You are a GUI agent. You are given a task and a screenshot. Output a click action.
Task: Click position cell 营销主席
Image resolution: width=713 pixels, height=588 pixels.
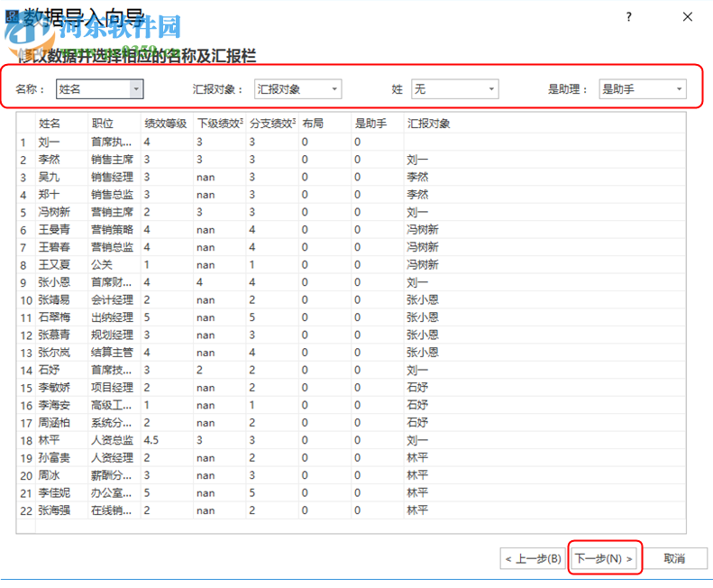click(114, 212)
